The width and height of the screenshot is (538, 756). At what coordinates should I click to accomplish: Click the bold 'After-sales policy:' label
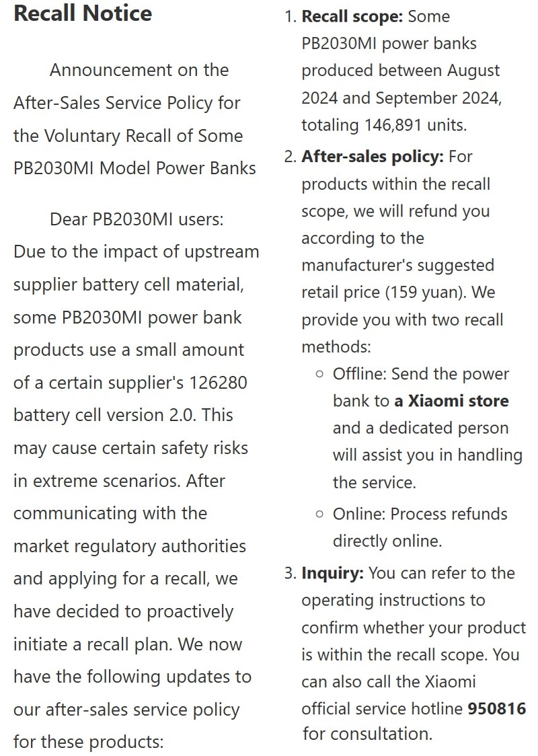pyautogui.click(x=372, y=157)
